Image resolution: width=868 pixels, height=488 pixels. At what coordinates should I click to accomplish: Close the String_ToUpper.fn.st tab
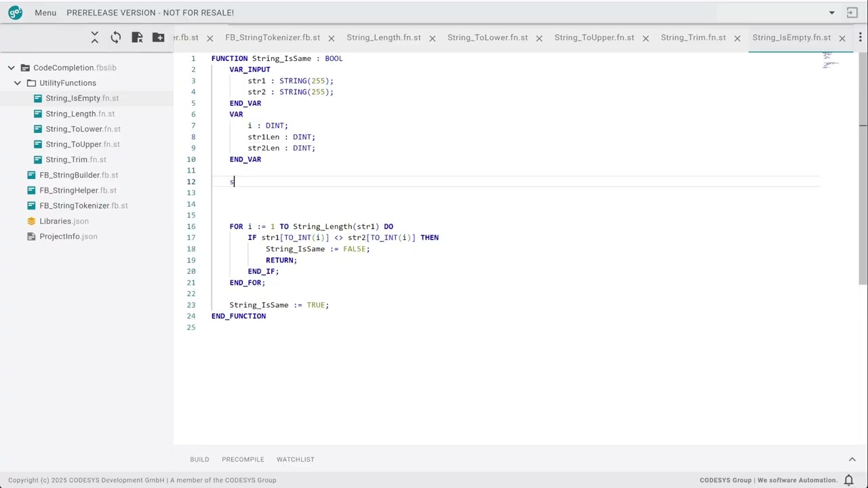[646, 38]
